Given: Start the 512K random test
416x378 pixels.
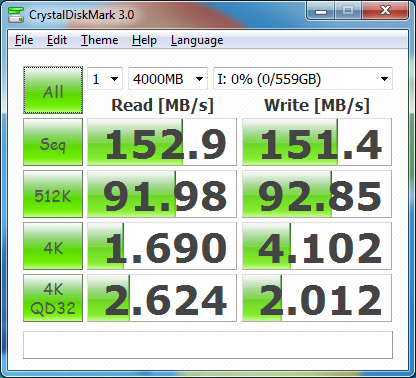Looking at the screenshot, I should [x=53, y=194].
